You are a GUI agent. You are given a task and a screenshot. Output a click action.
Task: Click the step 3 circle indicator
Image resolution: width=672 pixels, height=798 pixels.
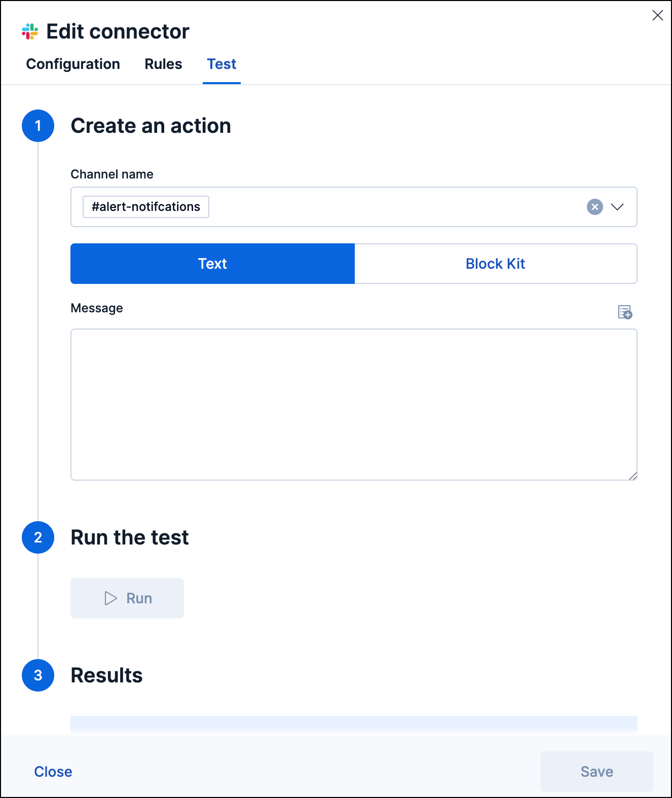[x=38, y=675]
